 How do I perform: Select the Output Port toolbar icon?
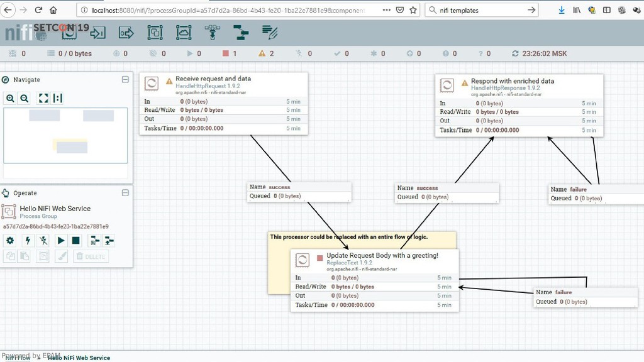[x=126, y=33]
